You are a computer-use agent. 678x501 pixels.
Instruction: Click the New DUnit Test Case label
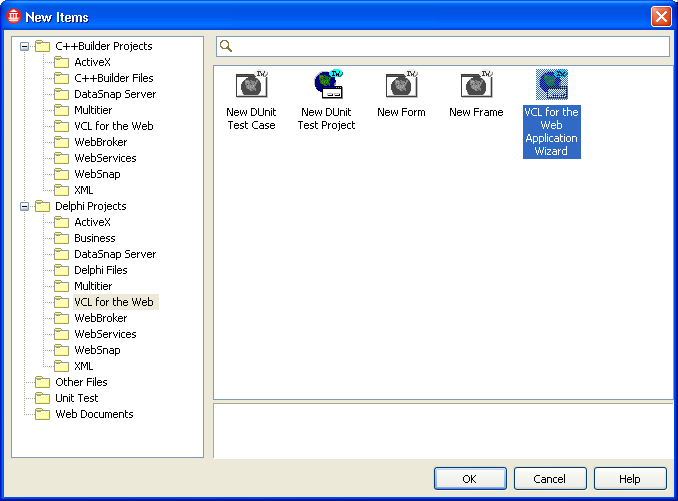pos(251,119)
